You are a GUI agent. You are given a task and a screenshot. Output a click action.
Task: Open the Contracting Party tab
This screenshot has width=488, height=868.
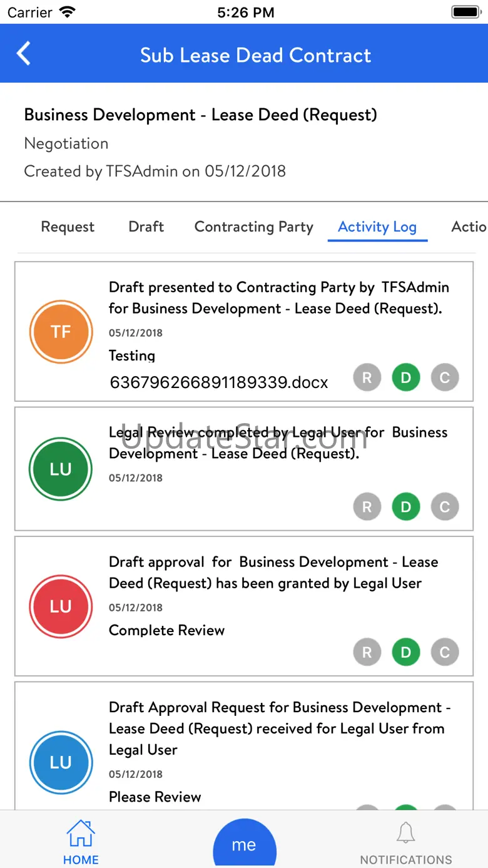point(254,227)
